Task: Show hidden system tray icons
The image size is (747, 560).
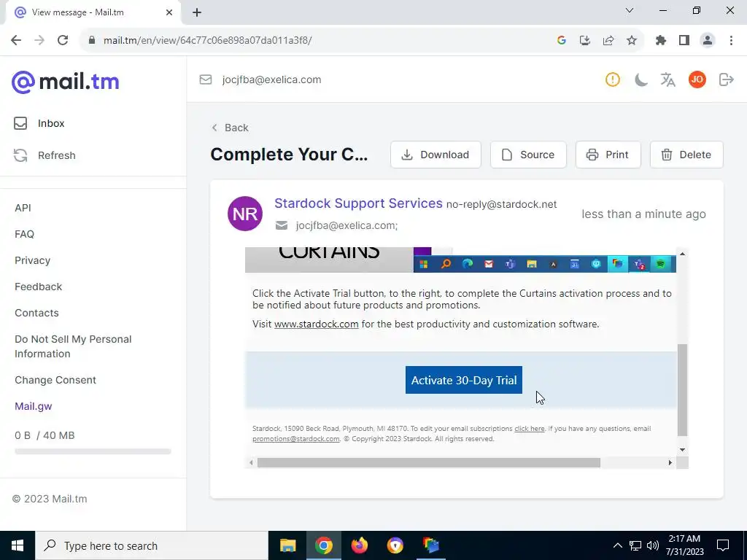Action: coord(617,545)
